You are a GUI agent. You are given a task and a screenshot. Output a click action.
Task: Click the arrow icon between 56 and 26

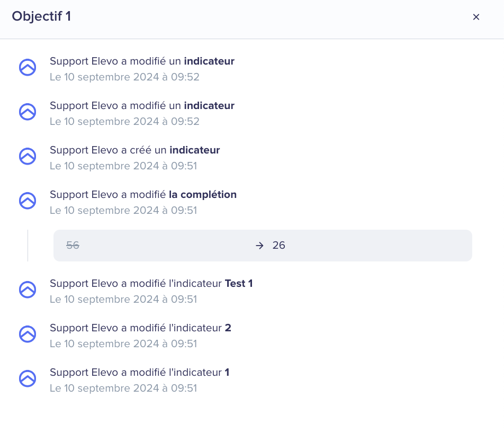click(x=259, y=246)
